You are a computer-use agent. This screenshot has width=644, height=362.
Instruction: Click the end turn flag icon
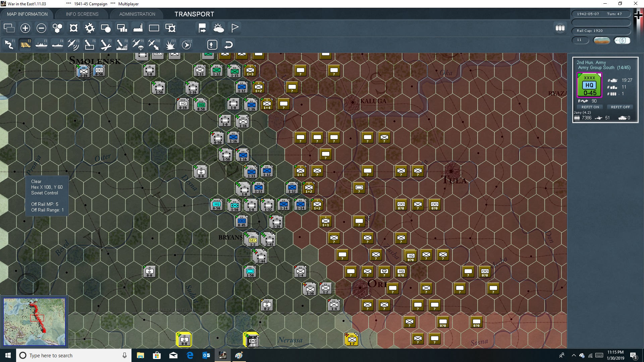234,28
